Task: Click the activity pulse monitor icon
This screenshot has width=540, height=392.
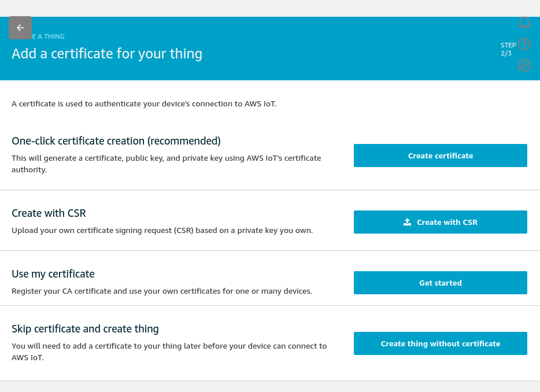Action: [x=524, y=65]
